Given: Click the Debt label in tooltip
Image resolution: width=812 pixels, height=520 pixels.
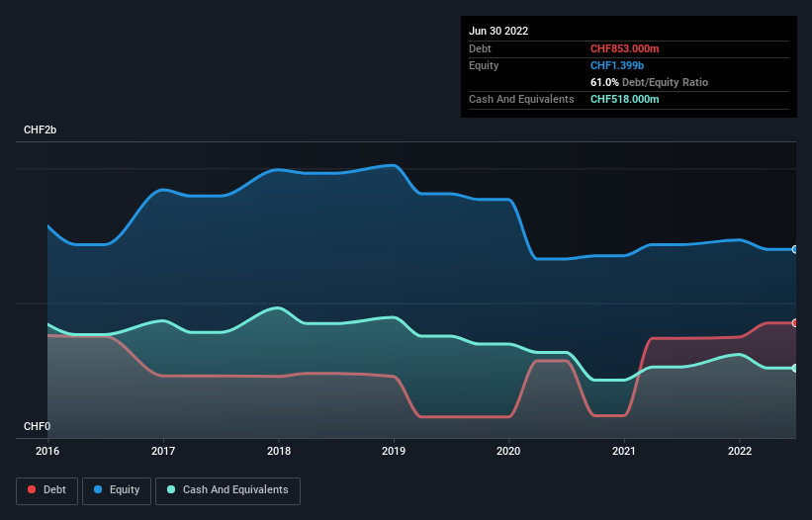Looking at the screenshot, I should tap(480, 48).
